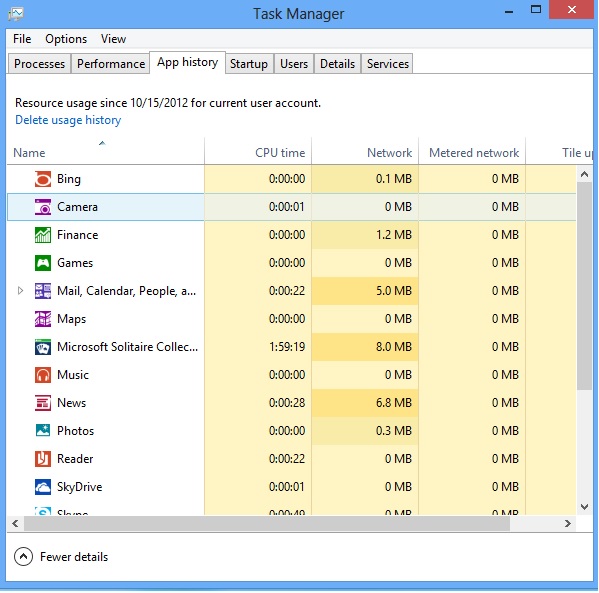Click the 0.1 MB network value
This screenshot has height=593, width=599.
click(x=394, y=179)
